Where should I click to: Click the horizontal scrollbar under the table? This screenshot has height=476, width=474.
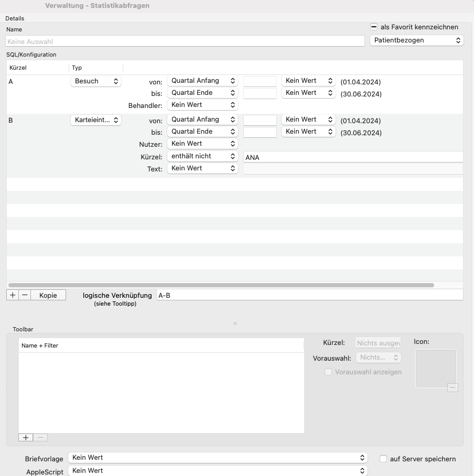click(221, 285)
